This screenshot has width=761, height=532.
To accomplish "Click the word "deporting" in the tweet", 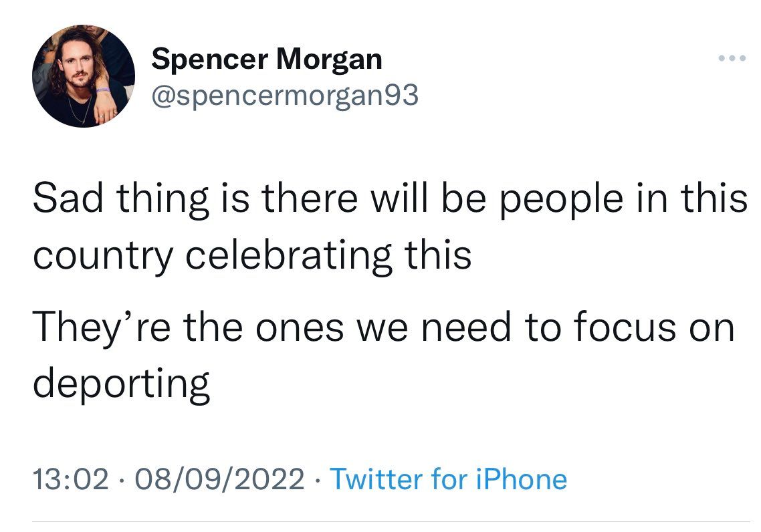I will [122, 383].
